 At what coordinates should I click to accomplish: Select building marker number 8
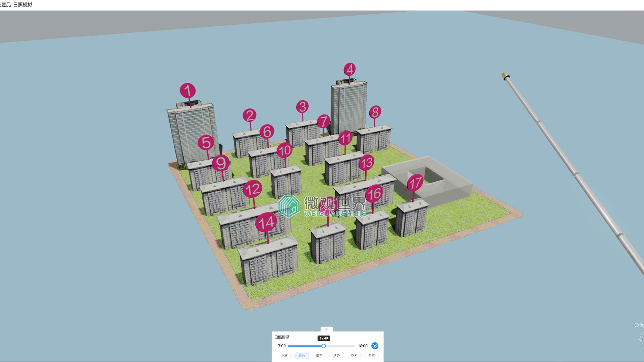(375, 112)
